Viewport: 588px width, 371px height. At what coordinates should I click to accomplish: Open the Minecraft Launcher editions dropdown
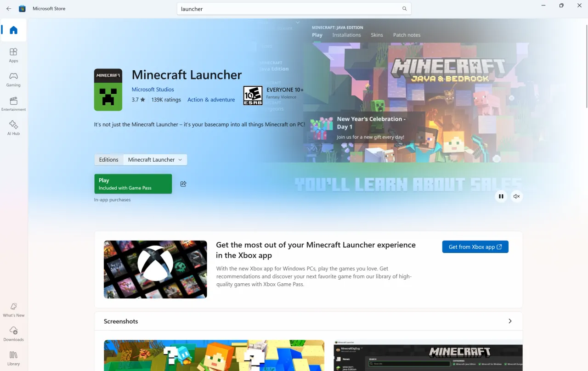coord(155,159)
